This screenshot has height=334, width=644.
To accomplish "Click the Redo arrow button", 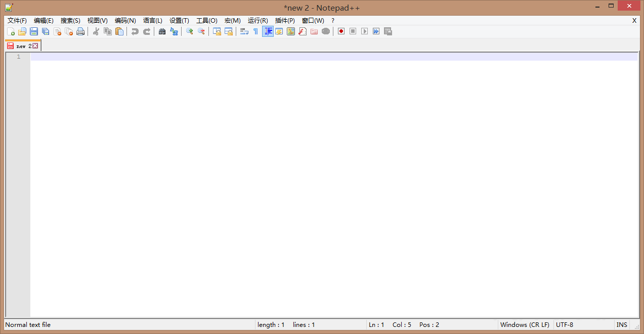I will 146,31.
